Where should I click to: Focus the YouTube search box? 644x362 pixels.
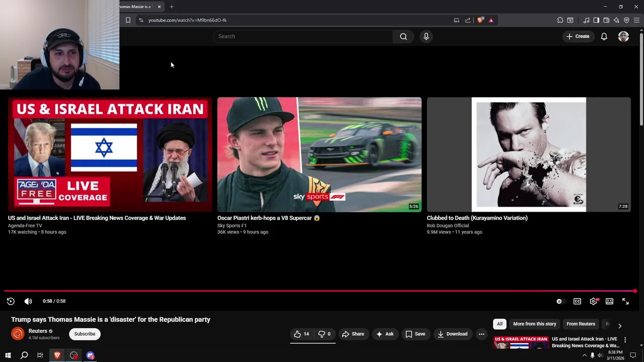click(x=303, y=36)
